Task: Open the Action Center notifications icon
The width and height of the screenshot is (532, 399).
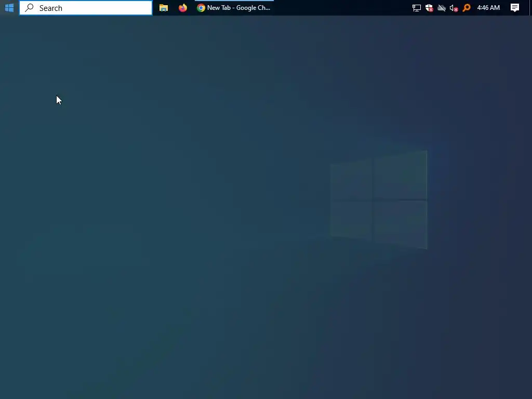Action: (515, 7)
